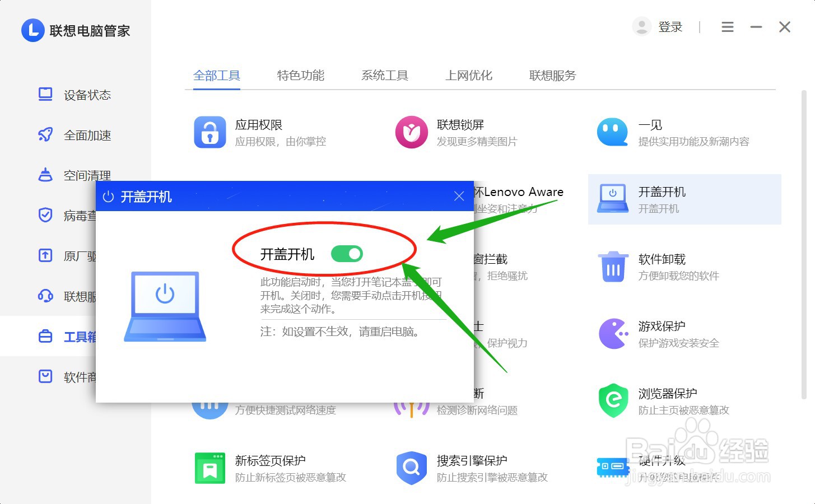Click the power icon in dialog title

coord(108,197)
